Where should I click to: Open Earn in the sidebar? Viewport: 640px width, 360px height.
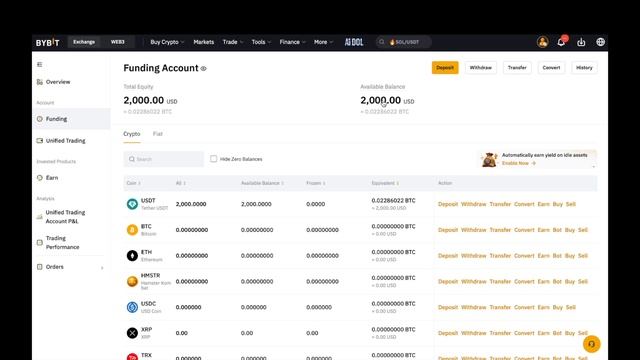click(x=52, y=178)
